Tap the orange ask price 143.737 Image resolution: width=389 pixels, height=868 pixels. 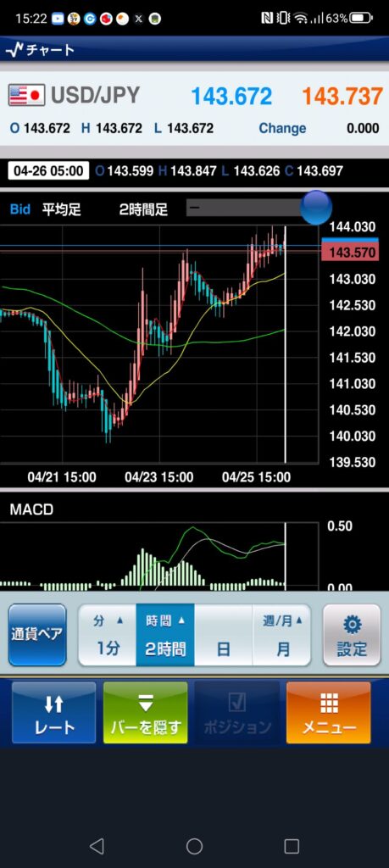[342, 97]
